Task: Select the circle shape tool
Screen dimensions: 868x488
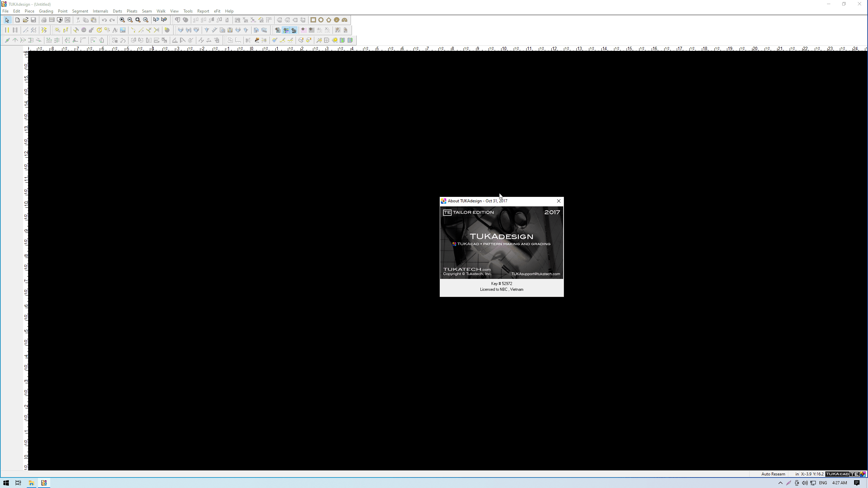Action: pyautogui.click(x=321, y=20)
